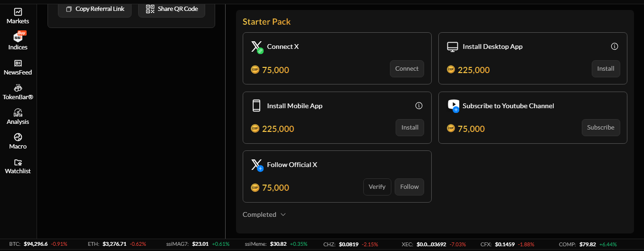Viewport: 644px width, 251px height.
Task: Click the Subscribe button for Youtube Channel
Action: click(x=601, y=128)
